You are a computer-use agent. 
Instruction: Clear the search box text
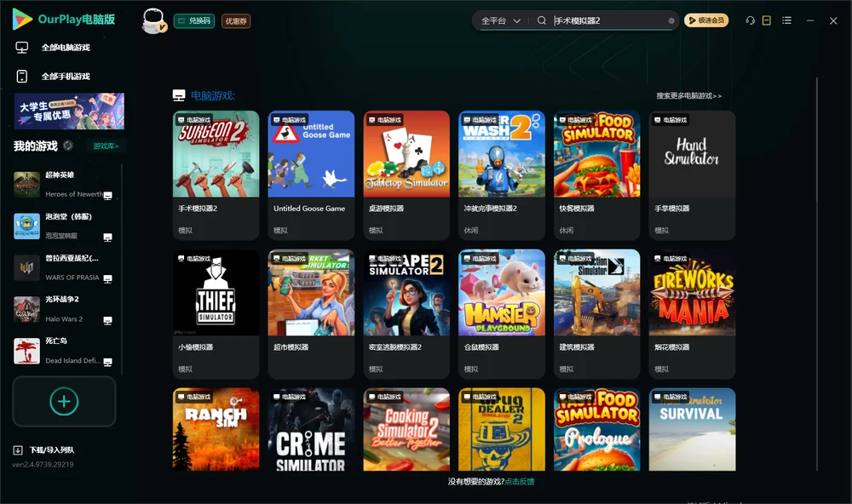pos(671,20)
